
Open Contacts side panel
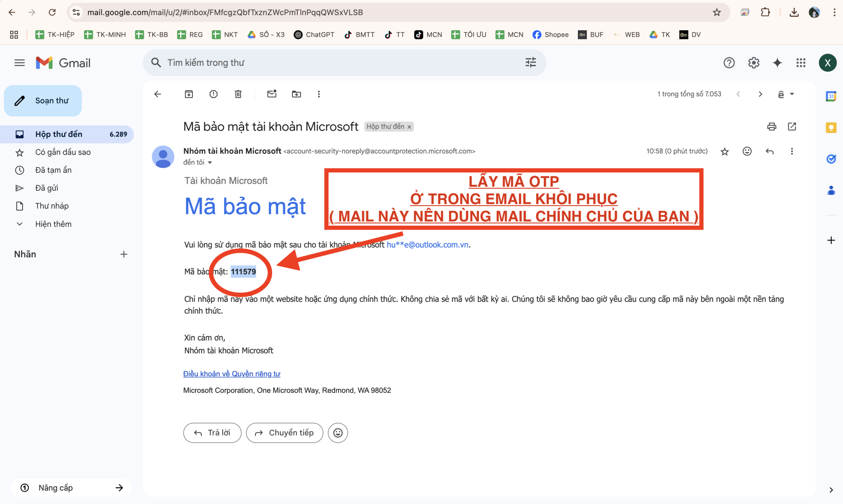point(831,190)
